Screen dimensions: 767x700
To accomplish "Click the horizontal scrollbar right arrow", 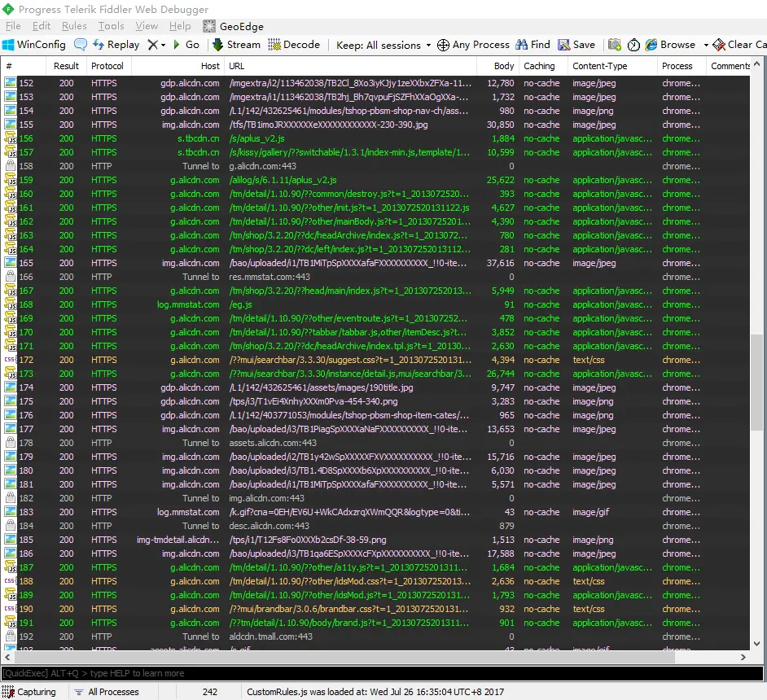I will [x=743, y=658].
